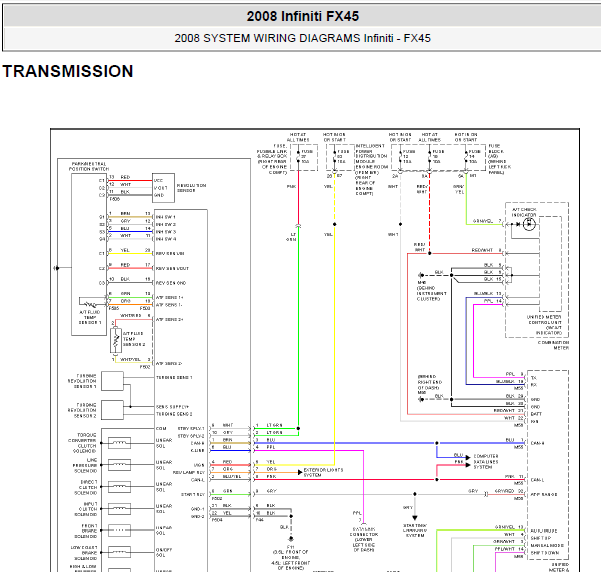The height and width of the screenshot is (572, 601).
Task: Click the turbine revolution sensor 1 box symbol
Action: click(x=112, y=381)
